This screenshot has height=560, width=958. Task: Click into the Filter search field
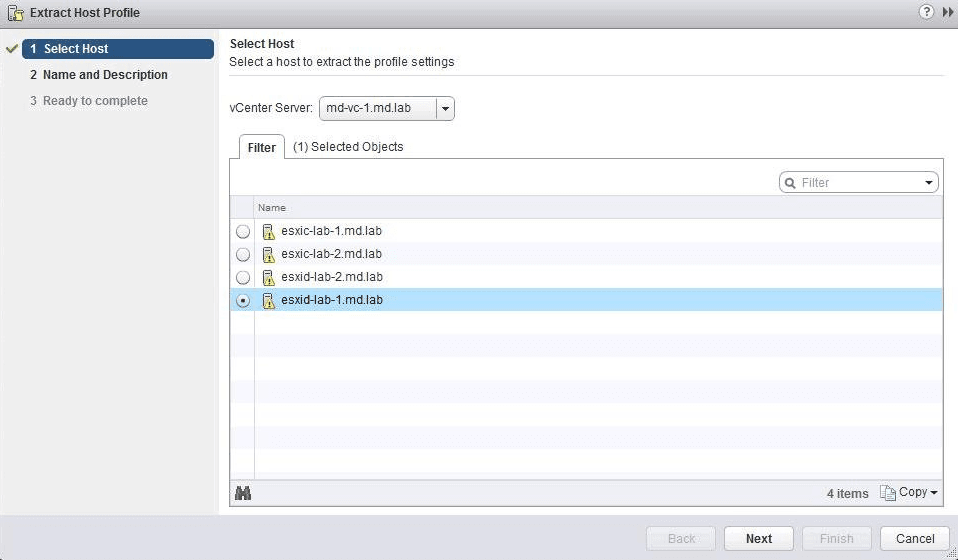pos(859,183)
